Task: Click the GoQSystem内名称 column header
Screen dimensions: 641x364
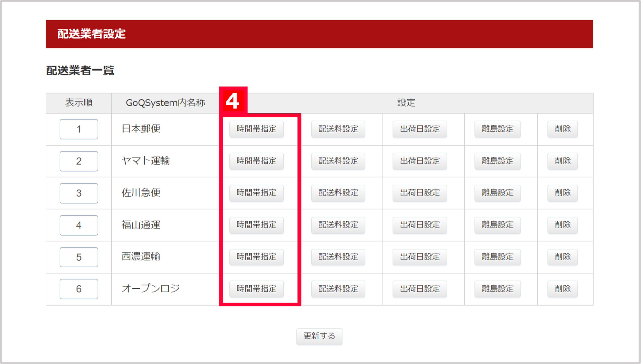Action: 165,103
